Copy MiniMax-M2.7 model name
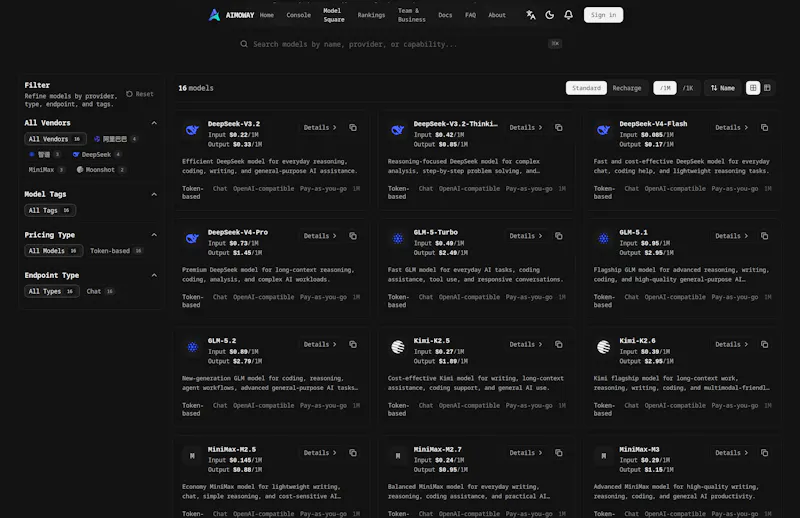 (x=559, y=453)
